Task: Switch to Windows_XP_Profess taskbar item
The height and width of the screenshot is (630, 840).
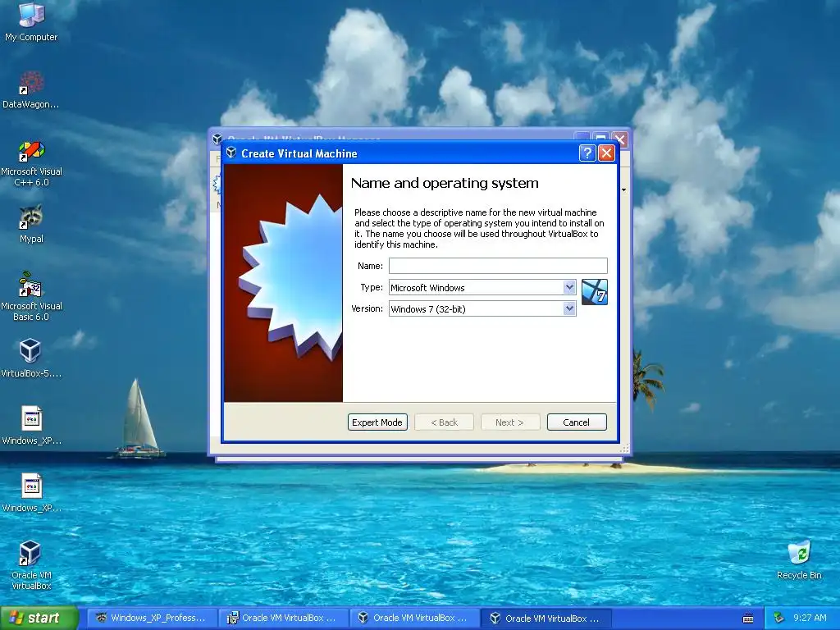Action: coord(152,619)
